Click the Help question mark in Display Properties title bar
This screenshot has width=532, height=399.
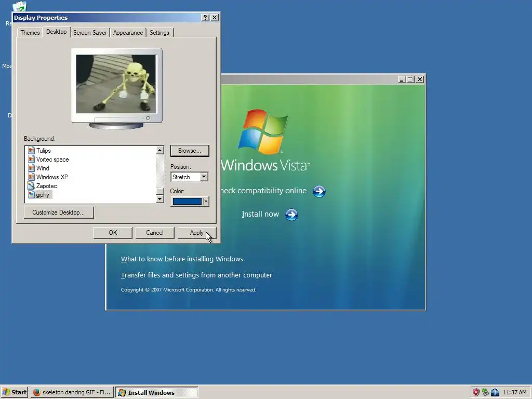click(205, 17)
